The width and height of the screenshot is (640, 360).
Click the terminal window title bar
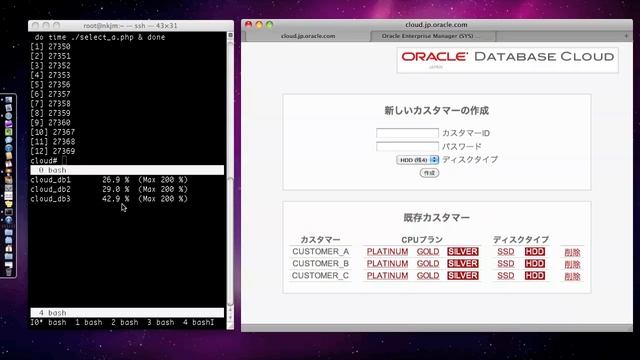tap(131, 25)
